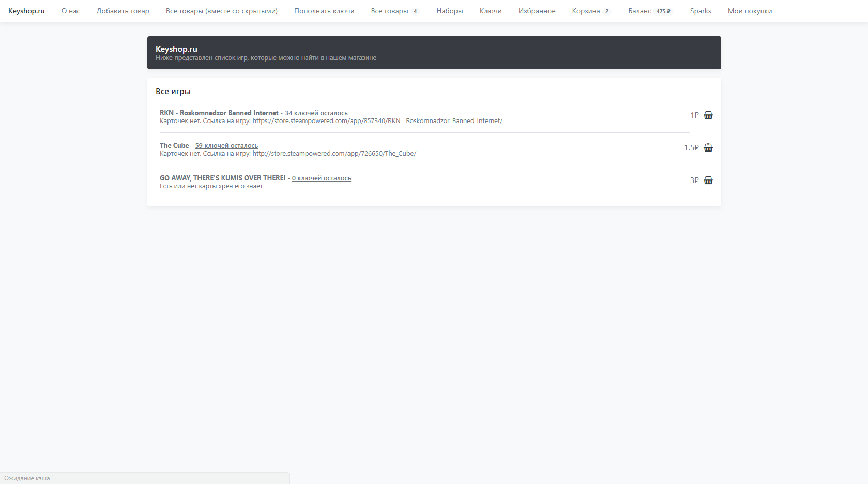Open the Sparks navigation item
This screenshot has width=868, height=484.
click(700, 11)
